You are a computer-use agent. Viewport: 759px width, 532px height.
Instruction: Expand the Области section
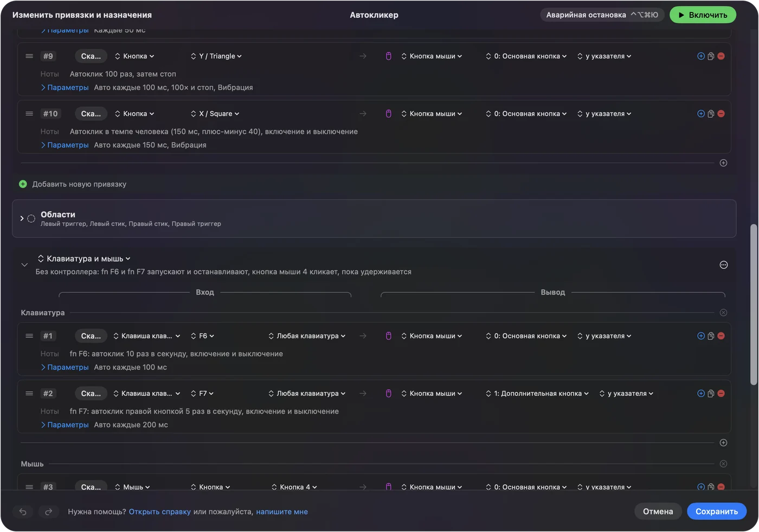[22, 219]
